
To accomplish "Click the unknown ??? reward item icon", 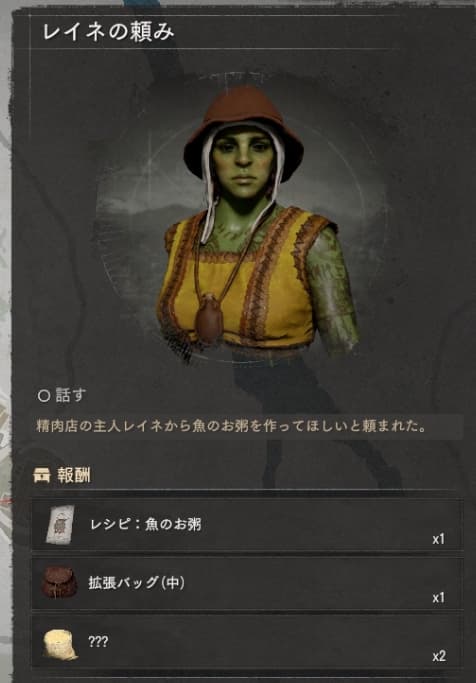I will (60, 644).
